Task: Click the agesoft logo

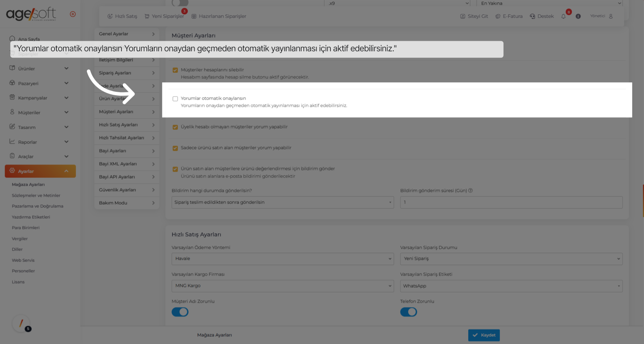Action: pos(31,14)
